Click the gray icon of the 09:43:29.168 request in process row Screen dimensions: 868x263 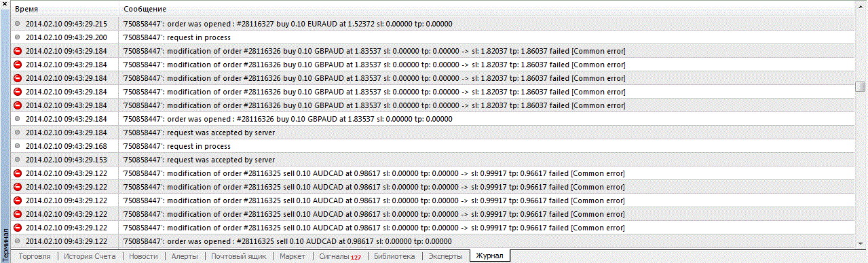coord(18,146)
